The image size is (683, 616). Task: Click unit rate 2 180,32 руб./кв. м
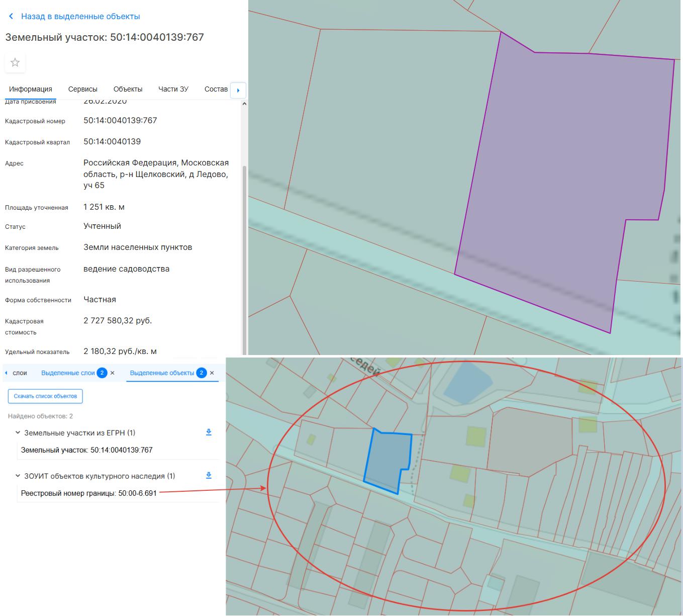click(120, 351)
